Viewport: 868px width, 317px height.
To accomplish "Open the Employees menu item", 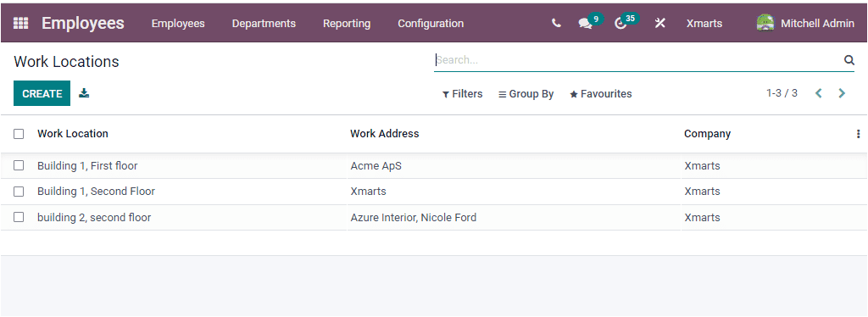I will point(178,23).
